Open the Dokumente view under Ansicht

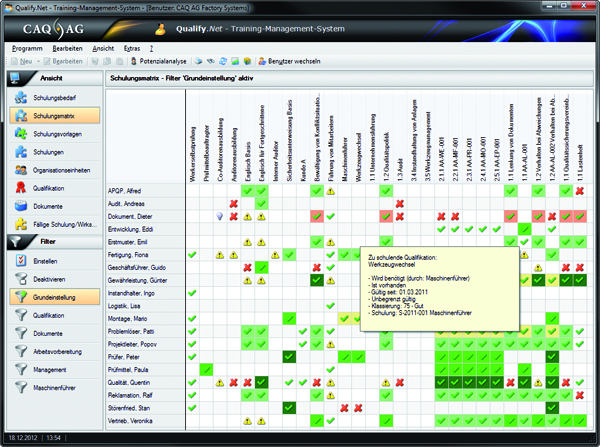[50, 206]
